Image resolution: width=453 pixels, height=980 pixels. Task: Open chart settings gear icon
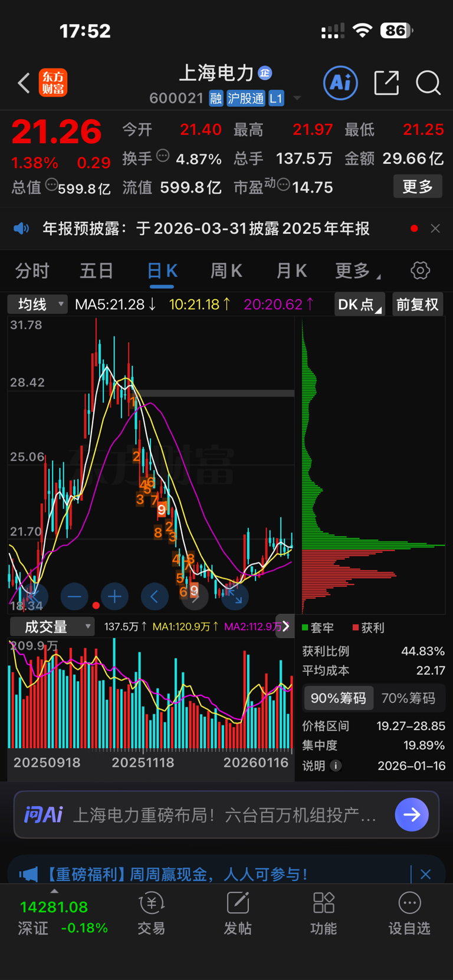pyautogui.click(x=420, y=270)
